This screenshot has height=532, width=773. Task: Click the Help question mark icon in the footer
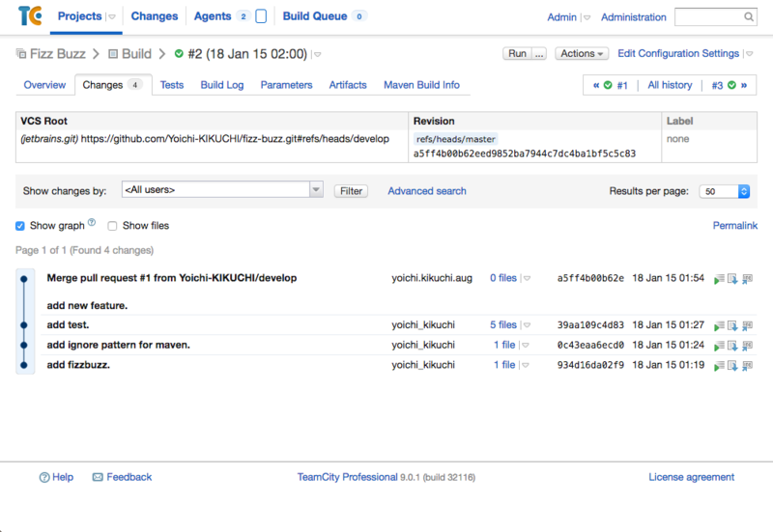coord(44,477)
